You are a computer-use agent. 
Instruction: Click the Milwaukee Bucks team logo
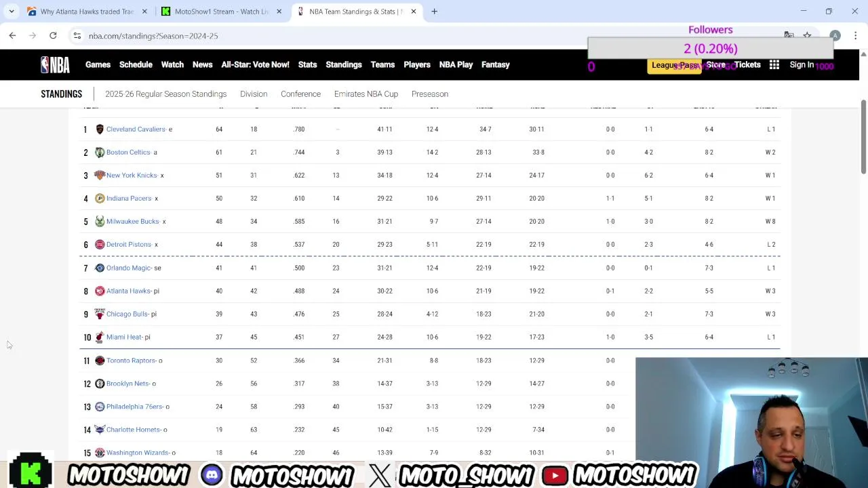[100, 221]
